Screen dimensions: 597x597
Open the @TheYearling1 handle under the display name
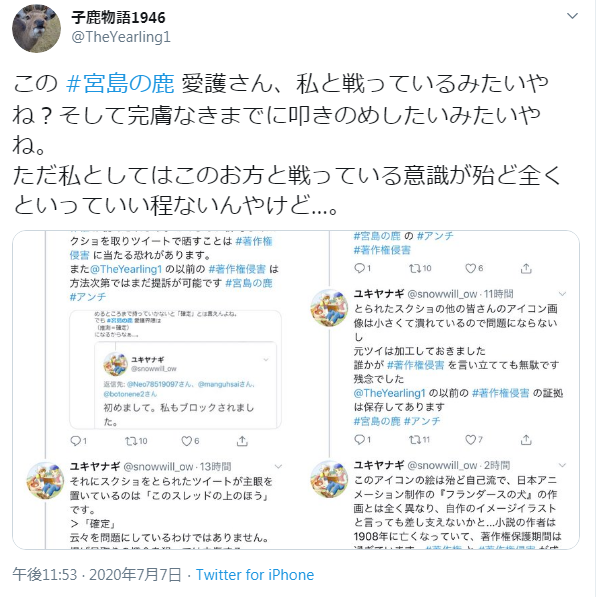pyautogui.click(x=121, y=37)
